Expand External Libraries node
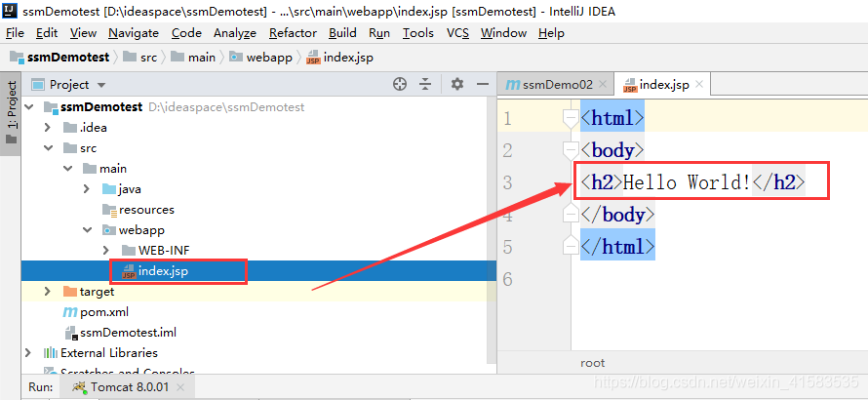This screenshot has width=868, height=400. pos(29,353)
